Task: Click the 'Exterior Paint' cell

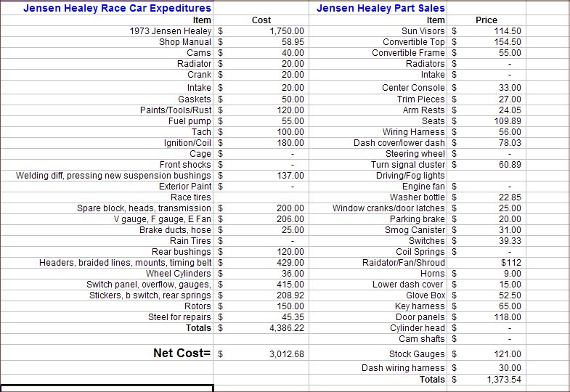Action: point(107,187)
